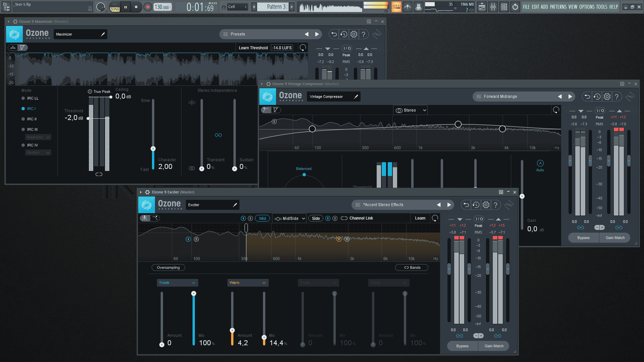Click Maximizer undo arrow icon

pos(334,34)
